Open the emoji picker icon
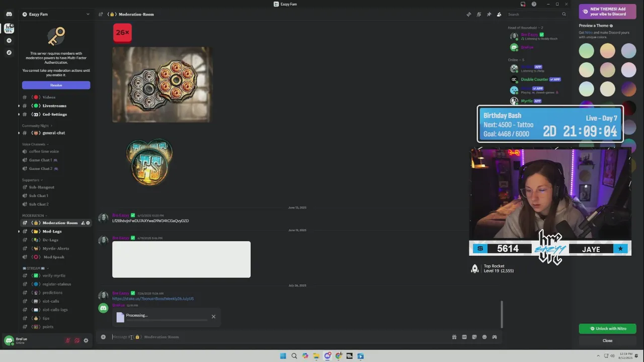This screenshot has width=644, height=362. (485, 337)
